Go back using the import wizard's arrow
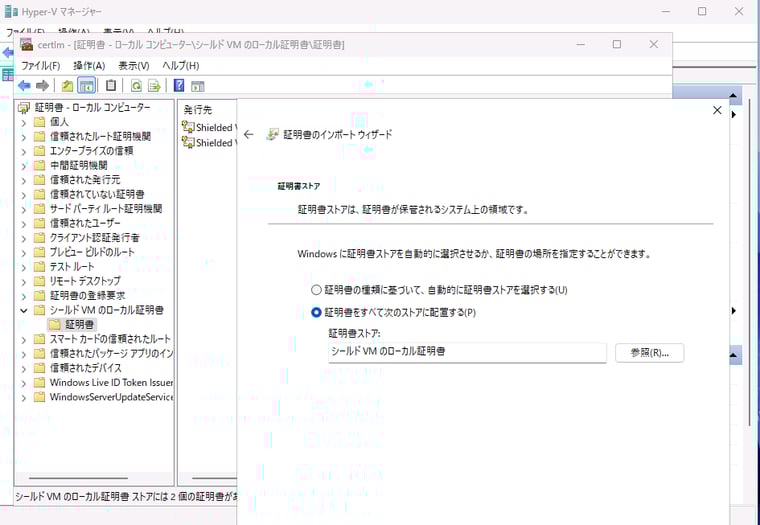Image resolution: width=760 pixels, height=525 pixels. (x=249, y=134)
